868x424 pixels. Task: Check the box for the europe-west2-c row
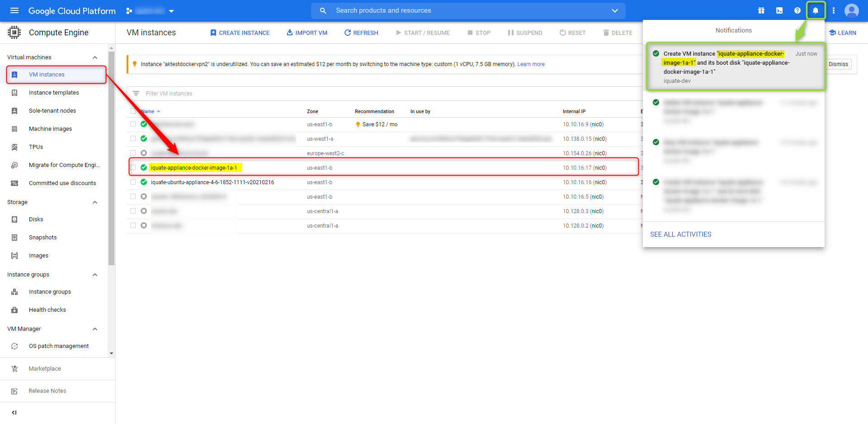tap(133, 153)
